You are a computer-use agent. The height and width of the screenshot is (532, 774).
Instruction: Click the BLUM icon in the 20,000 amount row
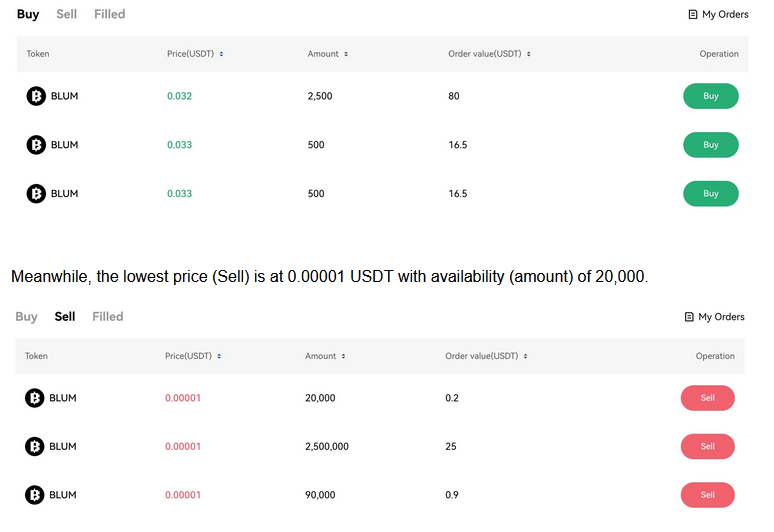pyautogui.click(x=35, y=398)
